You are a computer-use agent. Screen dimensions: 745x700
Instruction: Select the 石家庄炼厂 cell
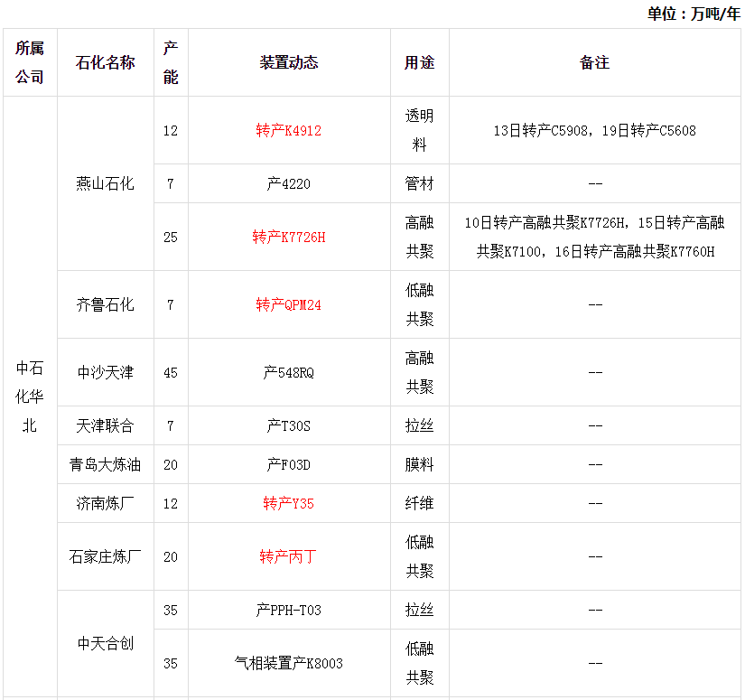point(105,556)
